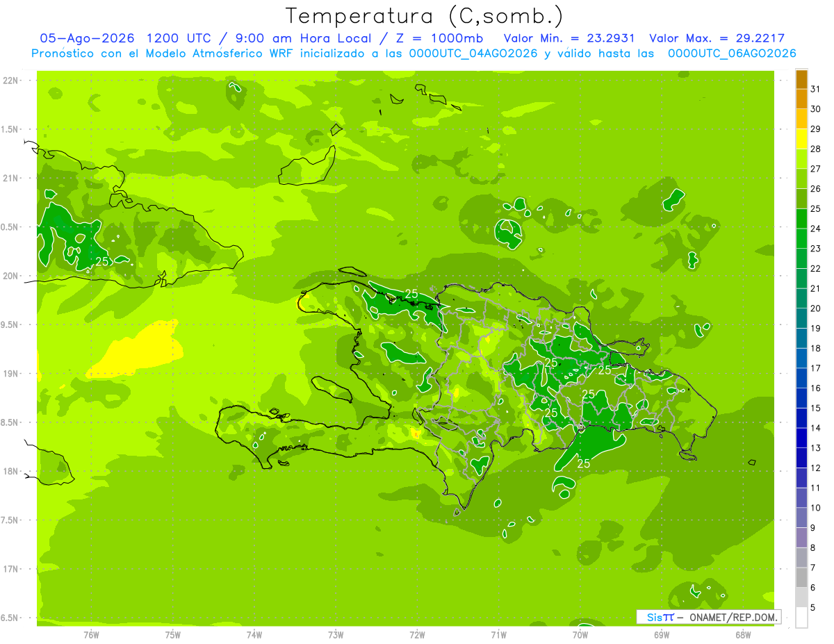Click the '25' contour label over eastern Cuba
The height and width of the screenshot is (644, 834).
pyautogui.click(x=102, y=261)
